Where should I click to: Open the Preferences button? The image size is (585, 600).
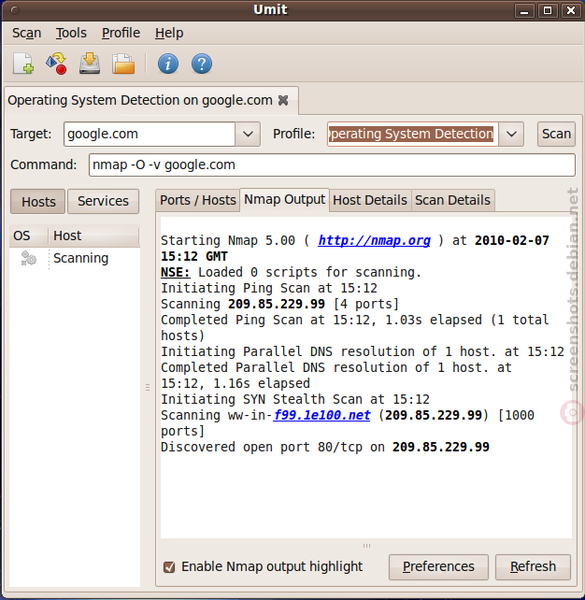click(438, 567)
